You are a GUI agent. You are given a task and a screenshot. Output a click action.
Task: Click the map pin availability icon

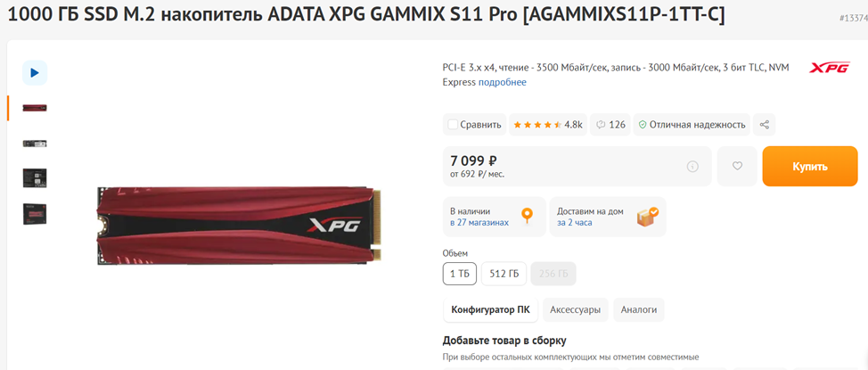pyautogui.click(x=527, y=216)
